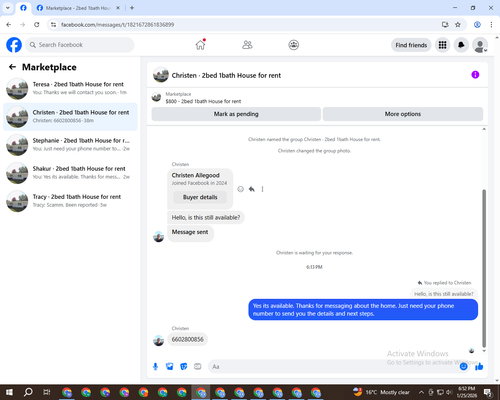Image resolution: width=500 pixels, height=400 pixels.
Task: Focus the Search Facebook field
Action: tap(80, 45)
